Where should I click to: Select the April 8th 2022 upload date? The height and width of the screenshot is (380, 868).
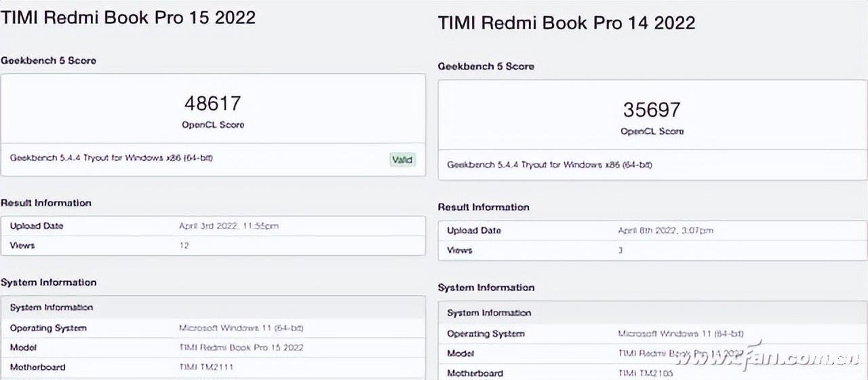point(665,231)
